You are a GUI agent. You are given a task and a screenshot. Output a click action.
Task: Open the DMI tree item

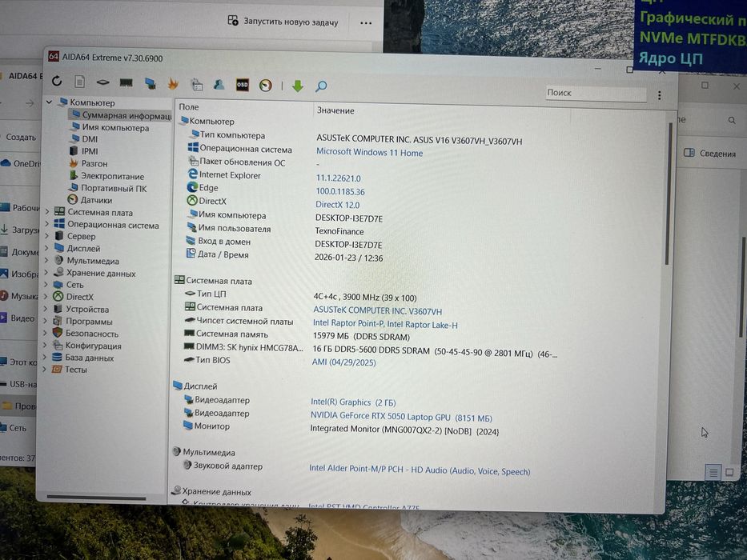point(84,139)
